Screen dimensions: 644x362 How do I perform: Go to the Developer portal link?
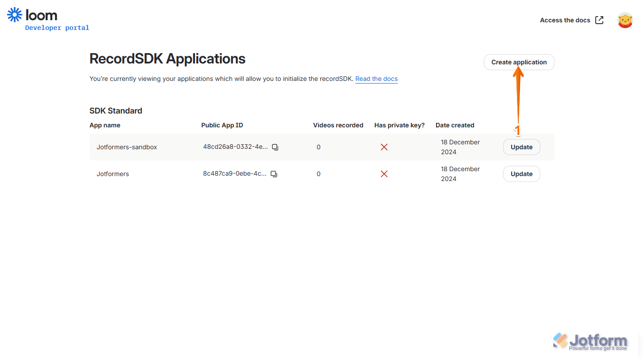point(57,27)
